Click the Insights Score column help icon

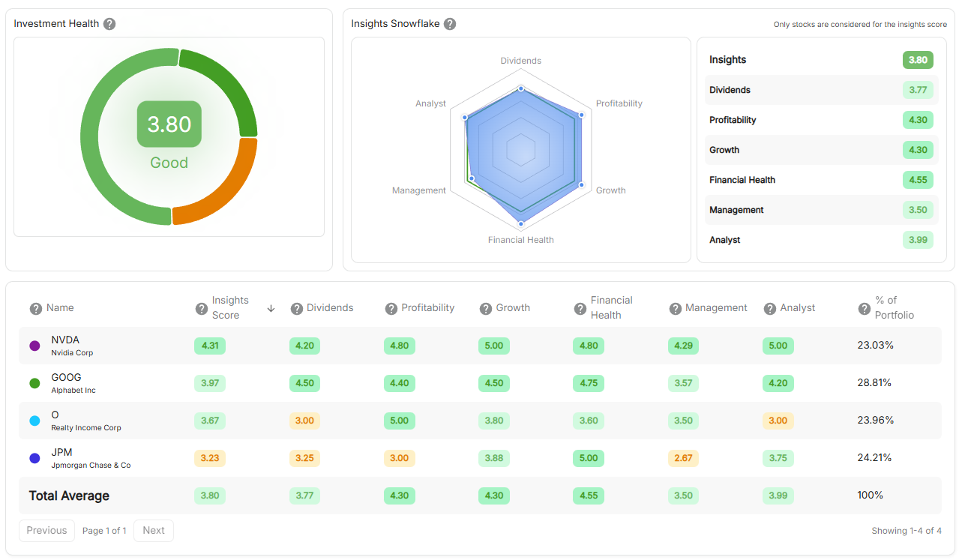[x=201, y=308]
